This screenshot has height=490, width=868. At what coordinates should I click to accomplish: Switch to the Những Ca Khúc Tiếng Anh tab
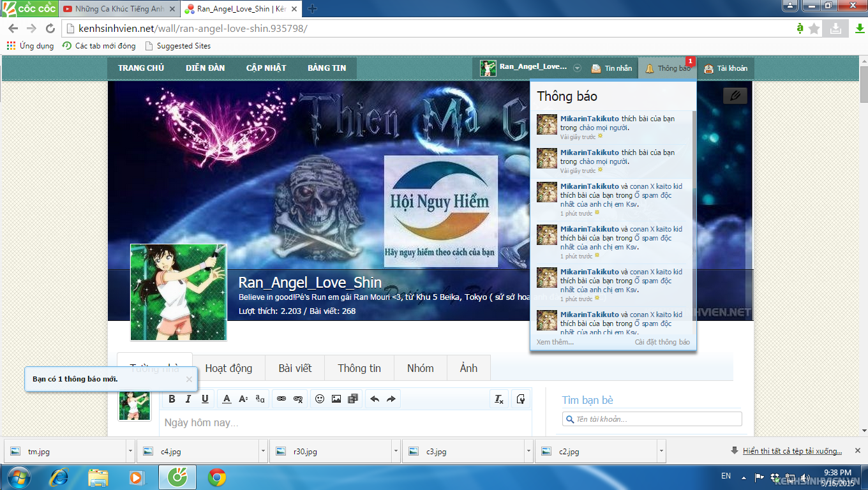click(x=119, y=9)
